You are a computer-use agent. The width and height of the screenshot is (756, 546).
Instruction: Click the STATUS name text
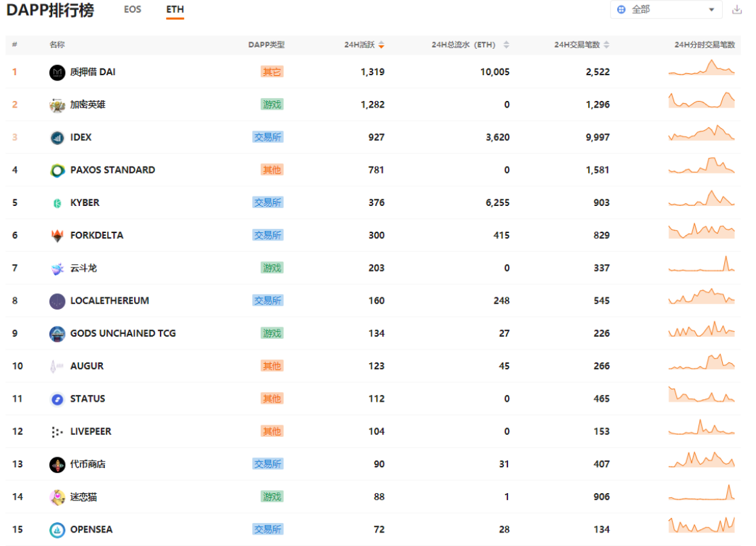click(x=88, y=399)
